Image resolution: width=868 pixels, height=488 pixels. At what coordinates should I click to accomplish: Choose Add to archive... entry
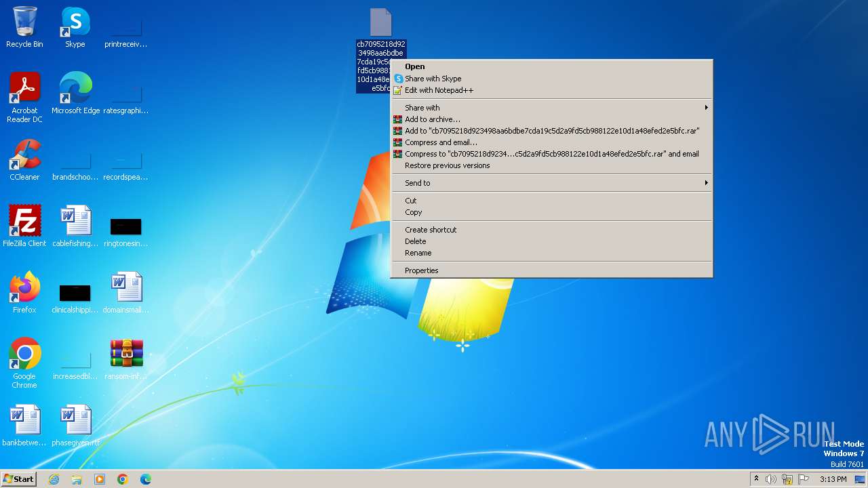[552, 119]
